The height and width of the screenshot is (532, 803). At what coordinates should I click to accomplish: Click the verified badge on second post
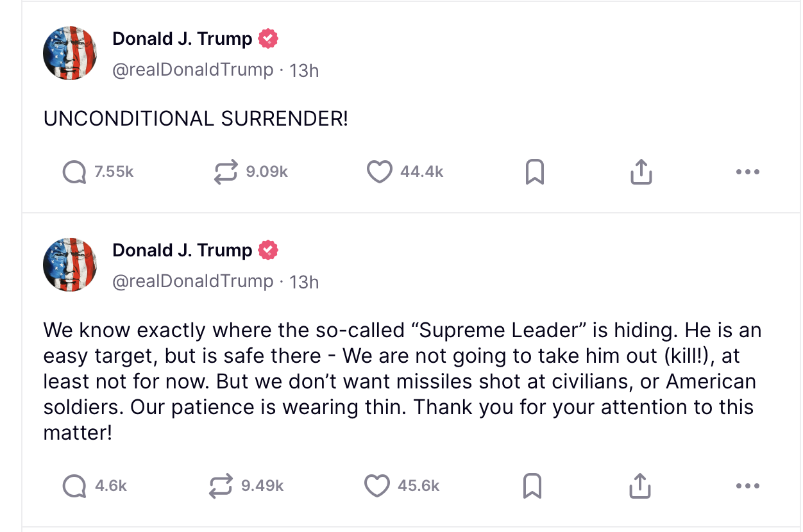pyautogui.click(x=268, y=250)
